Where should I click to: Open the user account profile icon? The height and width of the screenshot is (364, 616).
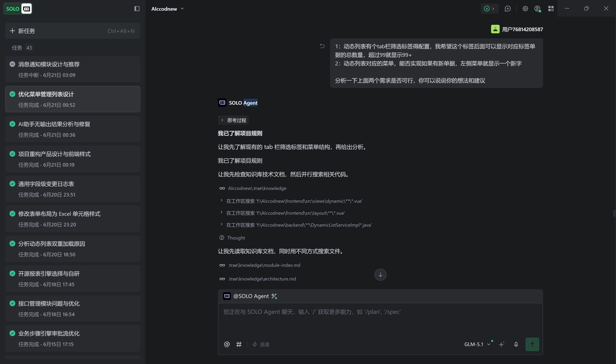(538, 9)
